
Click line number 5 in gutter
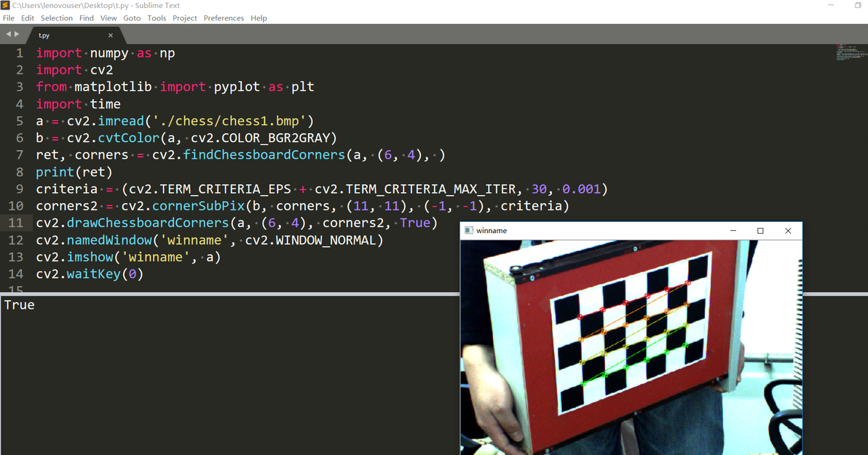(x=20, y=122)
